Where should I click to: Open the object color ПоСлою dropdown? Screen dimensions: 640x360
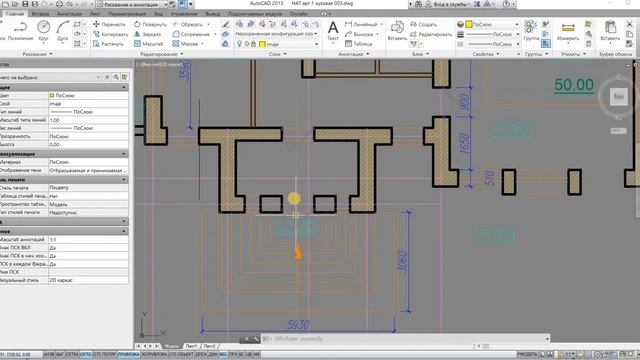click(x=492, y=24)
